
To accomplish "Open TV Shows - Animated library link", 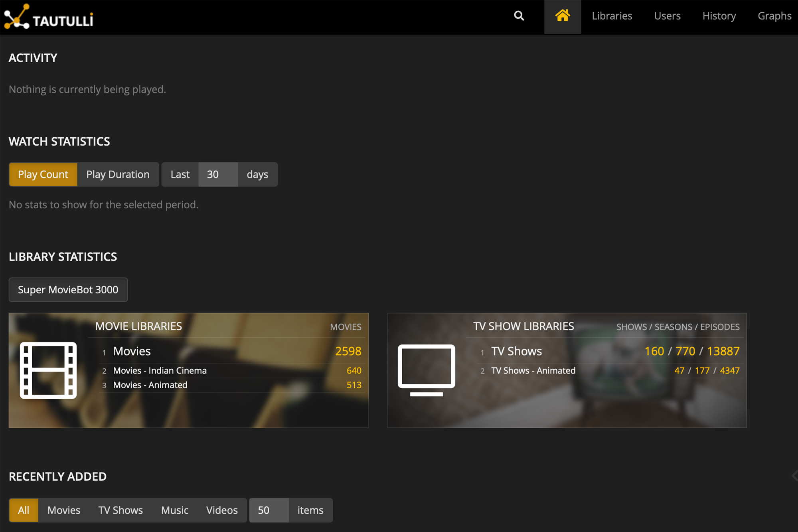I will tap(533, 370).
